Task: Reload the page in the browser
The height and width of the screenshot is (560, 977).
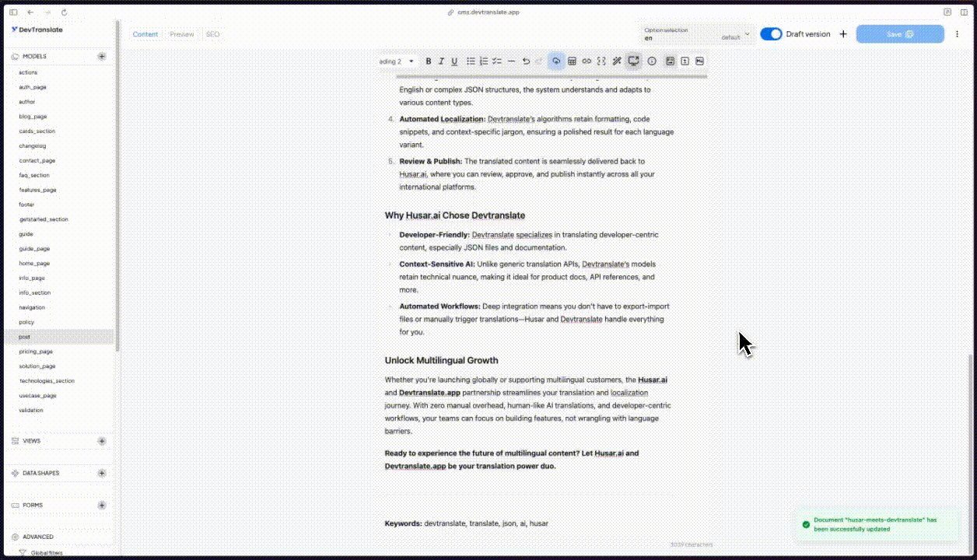Action: pyautogui.click(x=64, y=12)
